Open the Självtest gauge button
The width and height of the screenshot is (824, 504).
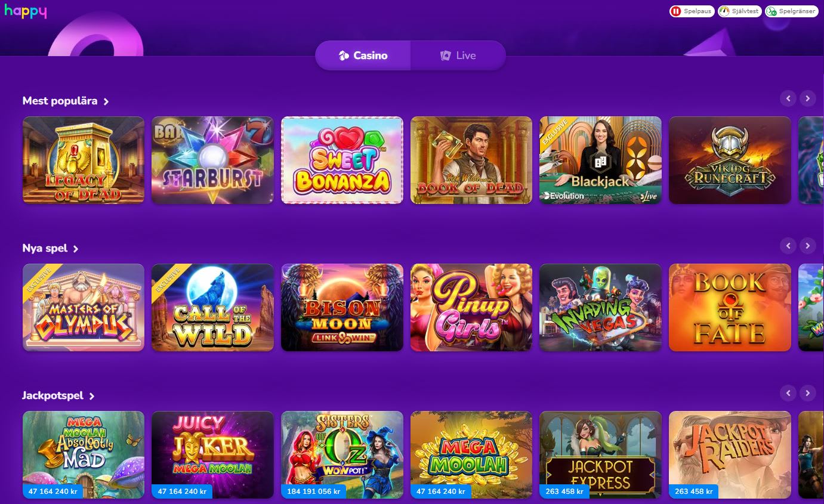(739, 11)
